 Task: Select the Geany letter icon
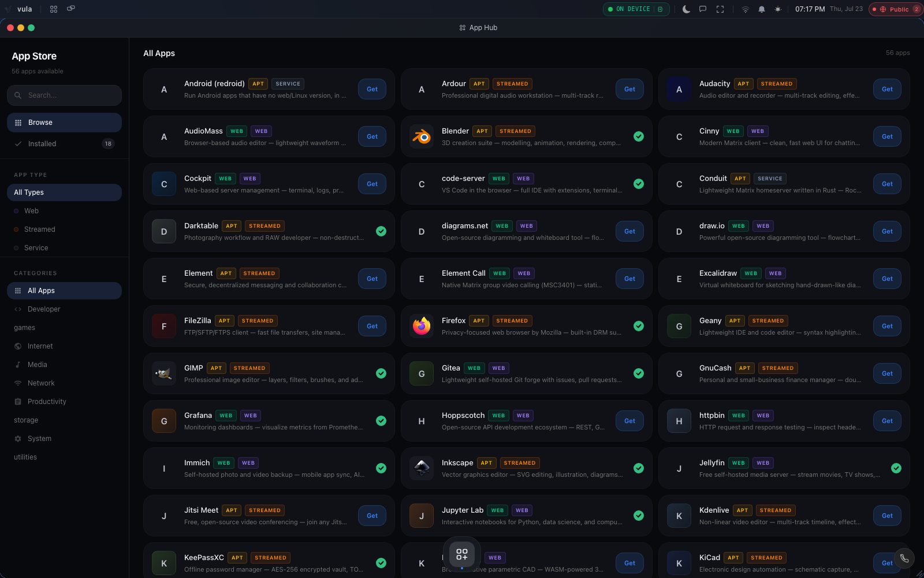pyautogui.click(x=679, y=327)
